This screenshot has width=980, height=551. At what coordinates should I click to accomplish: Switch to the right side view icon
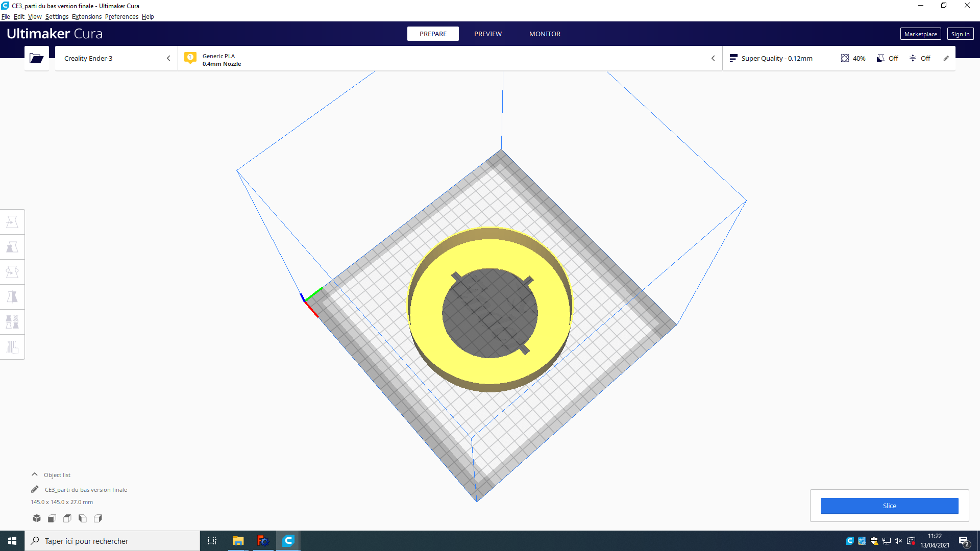98,518
